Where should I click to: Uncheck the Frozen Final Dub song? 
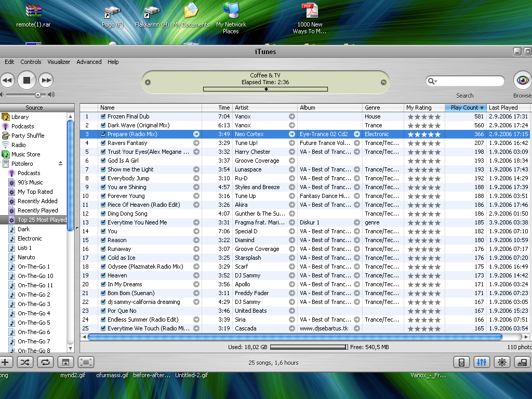pos(103,116)
